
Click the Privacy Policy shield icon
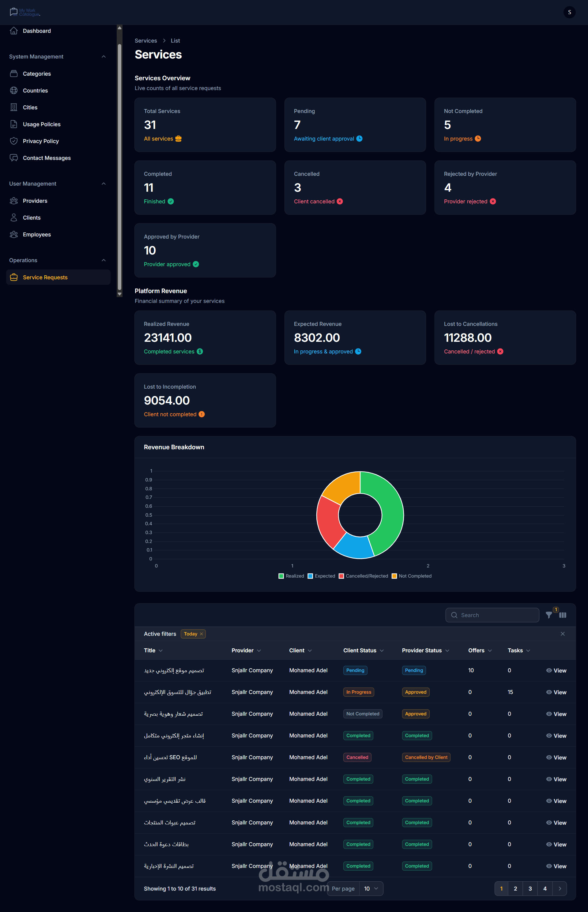point(14,141)
